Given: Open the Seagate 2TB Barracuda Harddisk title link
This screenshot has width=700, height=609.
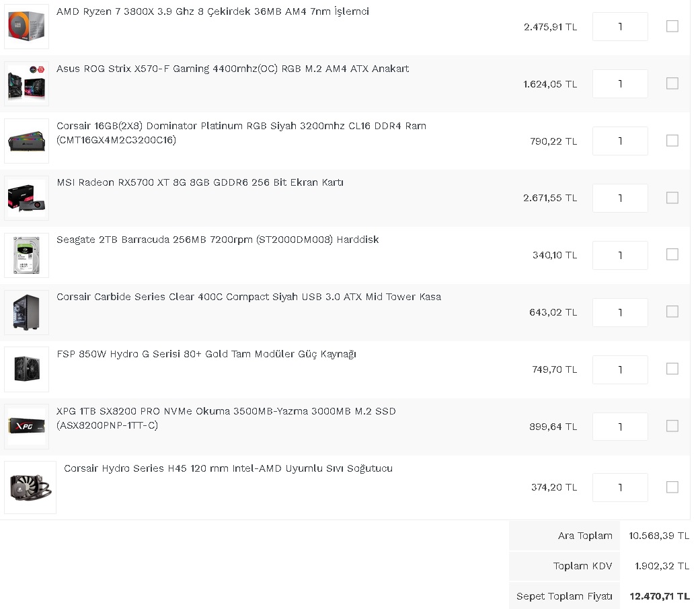Looking at the screenshot, I should pyautogui.click(x=217, y=240).
